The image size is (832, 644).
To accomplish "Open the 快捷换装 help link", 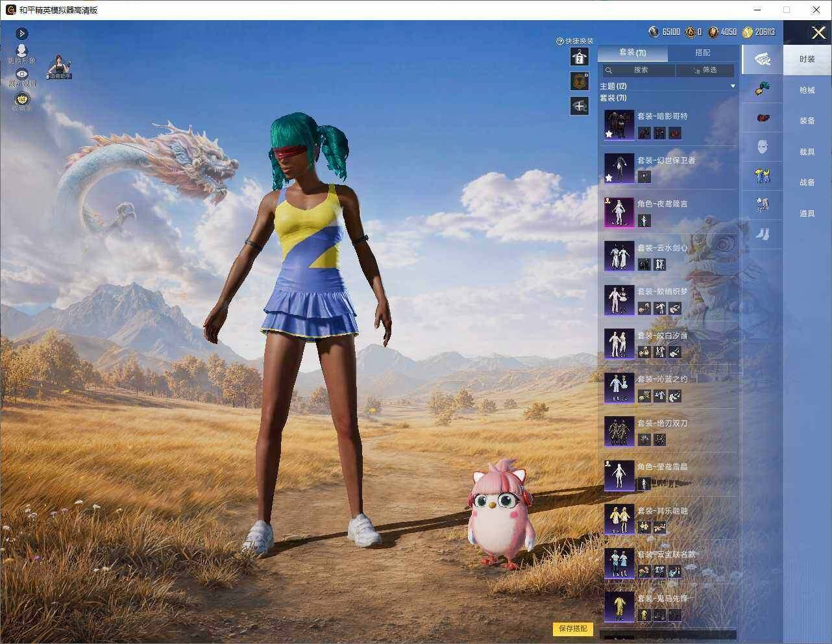I will [x=575, y=41].
